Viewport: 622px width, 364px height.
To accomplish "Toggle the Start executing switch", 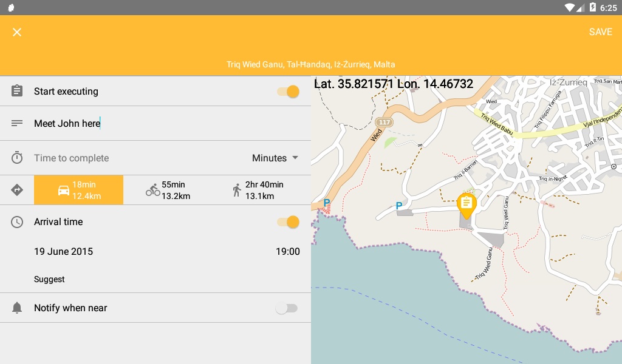I will (289, 92).
